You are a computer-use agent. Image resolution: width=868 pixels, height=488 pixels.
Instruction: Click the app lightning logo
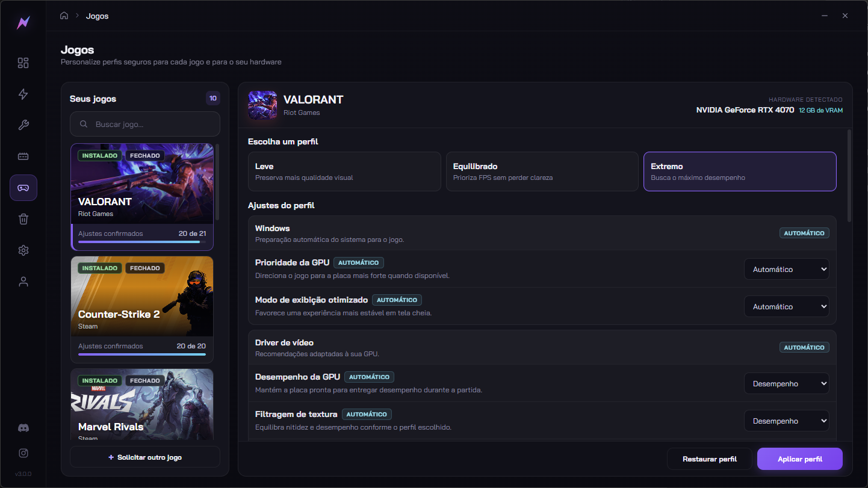click(x=23, y=23)
